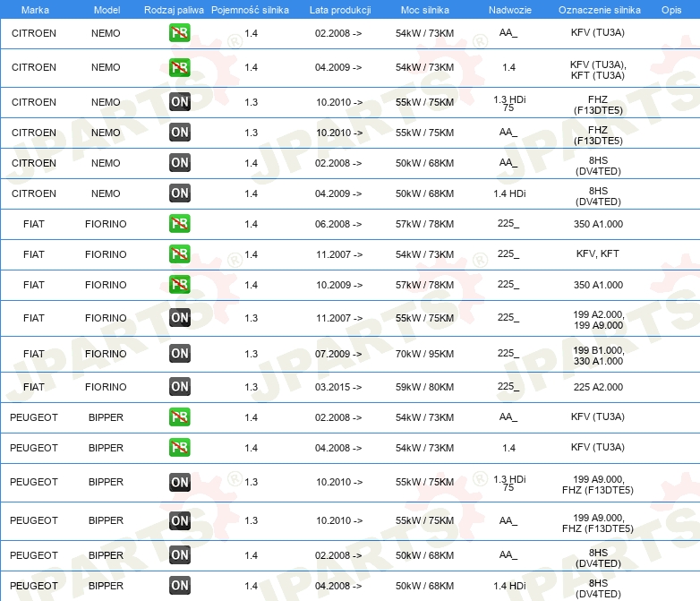This screenshot has height=601, width=700.
Task: Click BIPPER cell in the 04.2008 54kW row
Action: coord(106,448)
